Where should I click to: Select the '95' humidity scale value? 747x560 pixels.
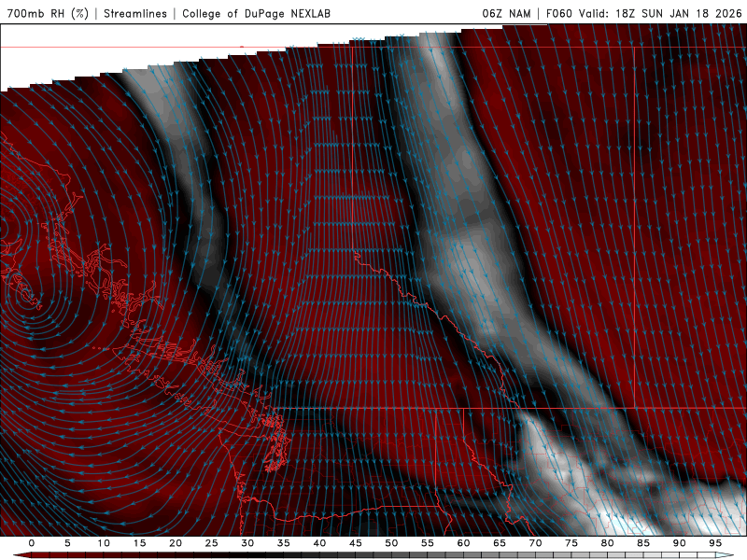(x=715, y=543)
